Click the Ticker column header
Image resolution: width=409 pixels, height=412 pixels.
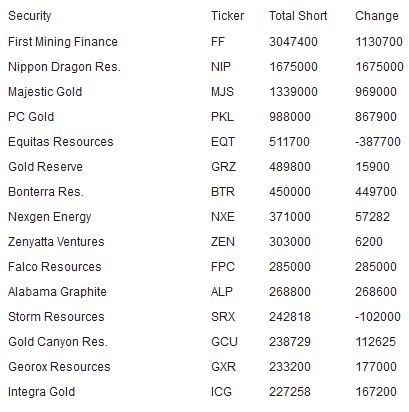tap(227, 16)
